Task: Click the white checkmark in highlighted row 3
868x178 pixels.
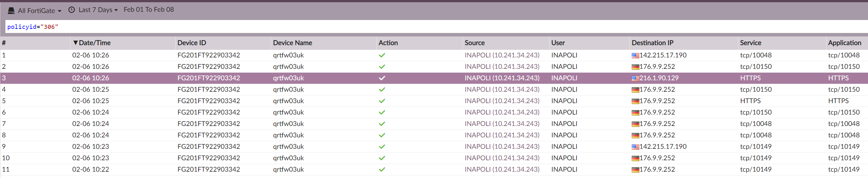Action: coord(382,78)
